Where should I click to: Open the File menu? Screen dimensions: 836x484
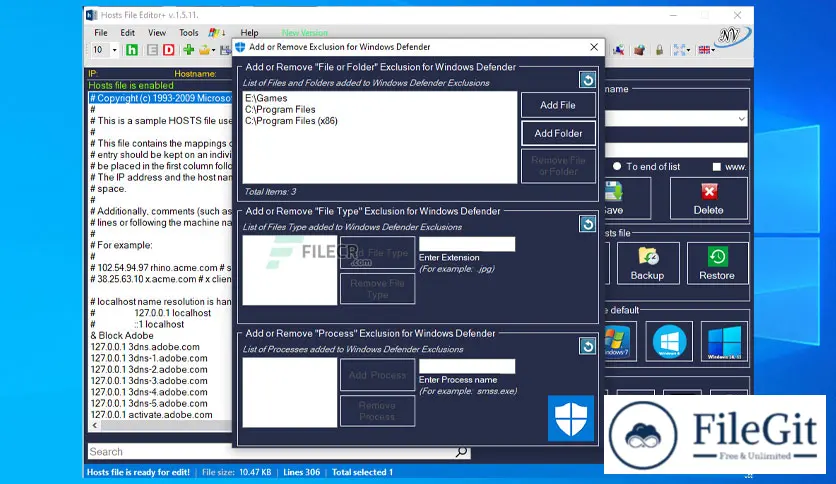tap(101, 33)
